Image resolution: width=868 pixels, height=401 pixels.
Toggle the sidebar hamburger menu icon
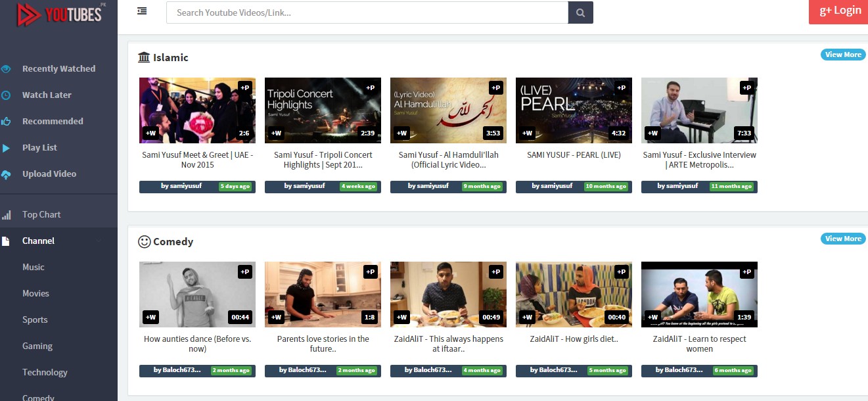(x=142, y=11)
